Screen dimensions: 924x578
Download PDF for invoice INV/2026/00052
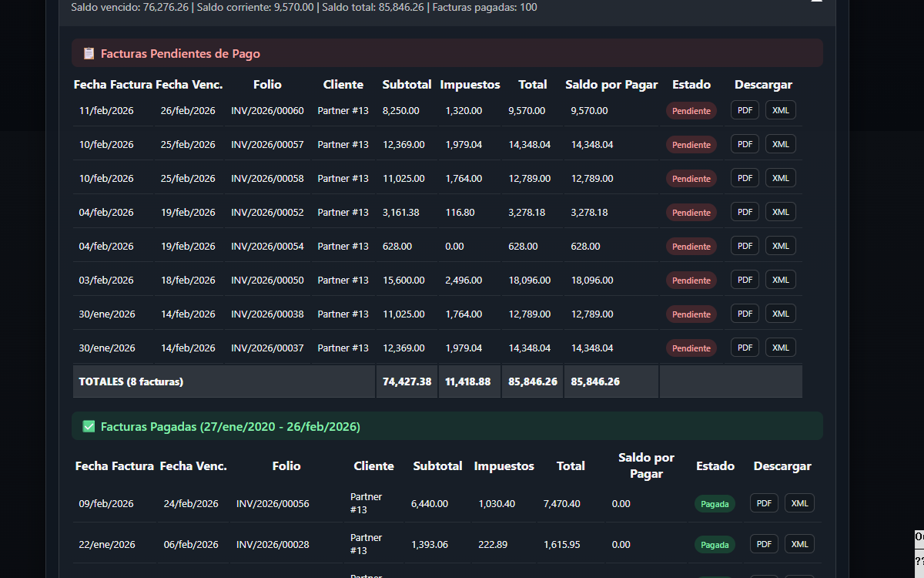click(x=745, y=212)
